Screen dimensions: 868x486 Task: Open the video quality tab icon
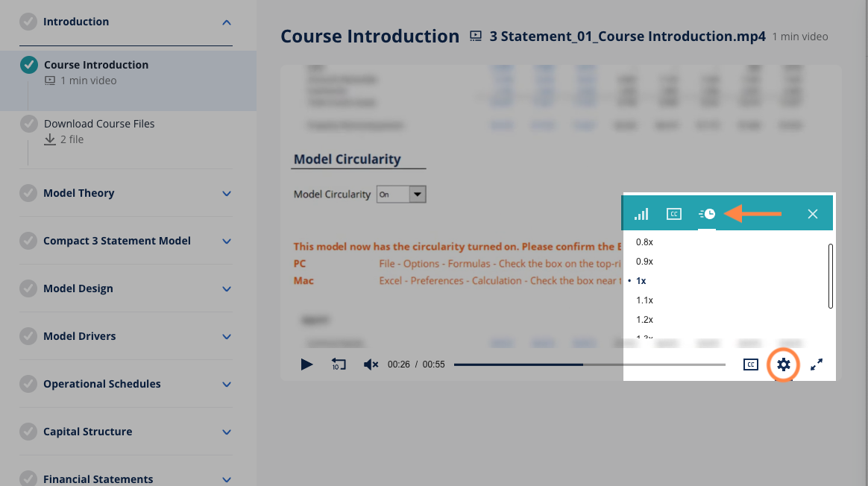pyautogui.click(x=641, y=214)
